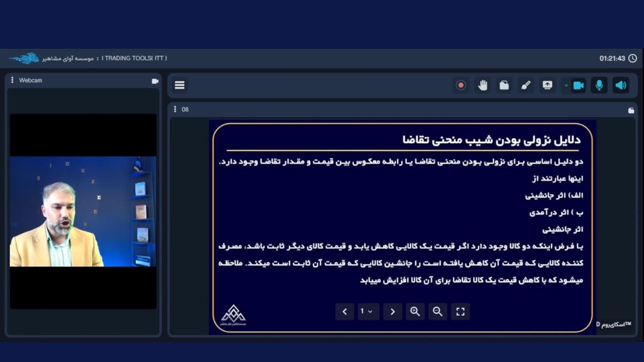This screenshot has width=644, height=362.
Task: Go to the next slide
Action: click(x=392, y=312)
